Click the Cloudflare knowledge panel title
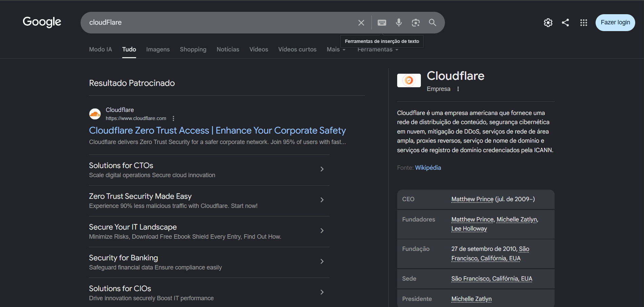This screenshot has width=644, height=307. click(x=455, y=76)
